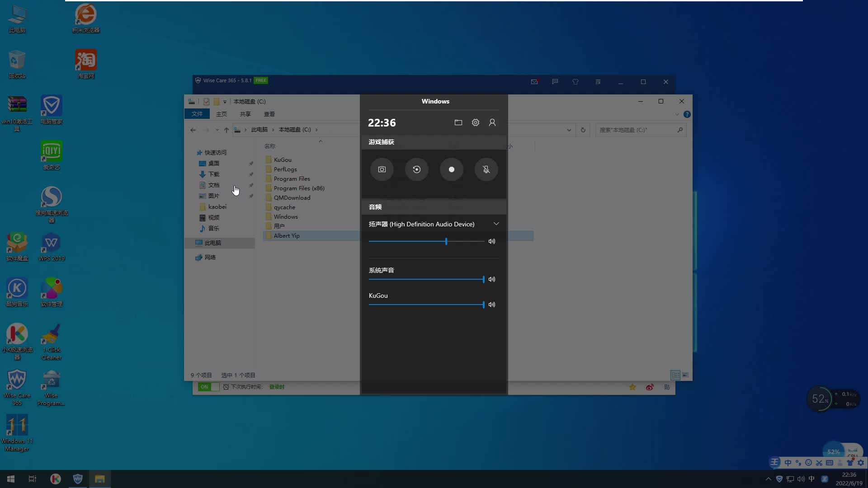Open the address bar history dropdown
The height and width of the screenshot is (488, 868).
point(569,130)
